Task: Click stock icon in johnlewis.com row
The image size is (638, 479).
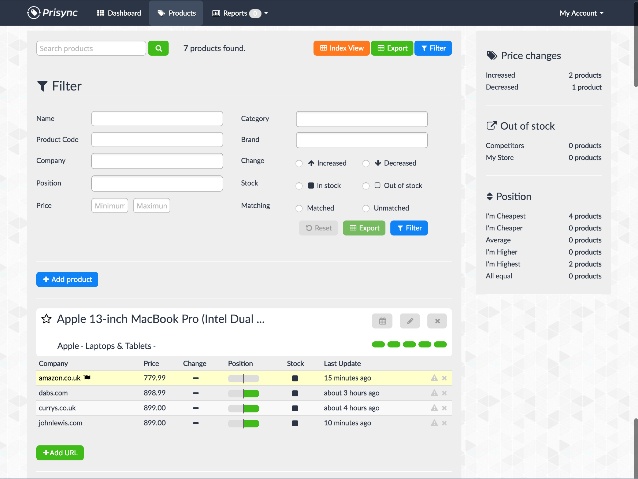Action: pyautogui.click(x=295, y=423)
